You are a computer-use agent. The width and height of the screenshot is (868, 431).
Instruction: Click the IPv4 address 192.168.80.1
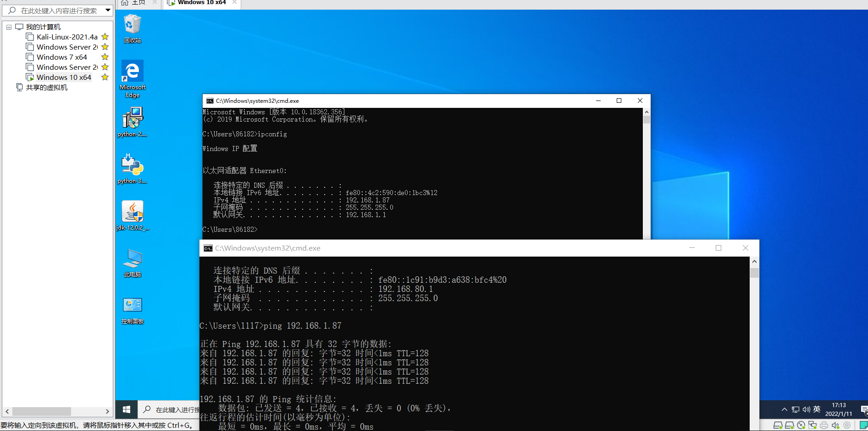[405, 289]
